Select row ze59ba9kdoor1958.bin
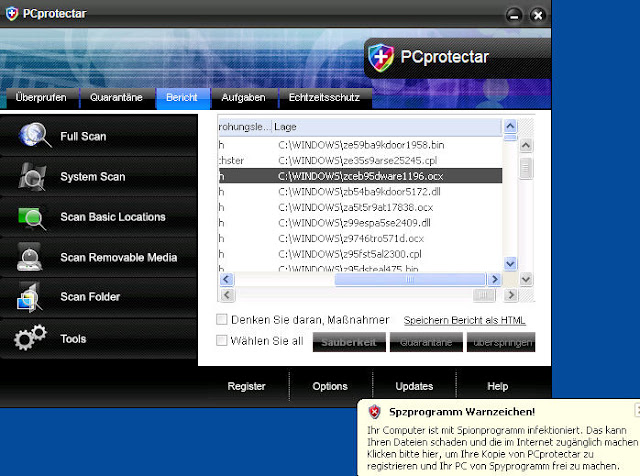 (x=360, y=145)
